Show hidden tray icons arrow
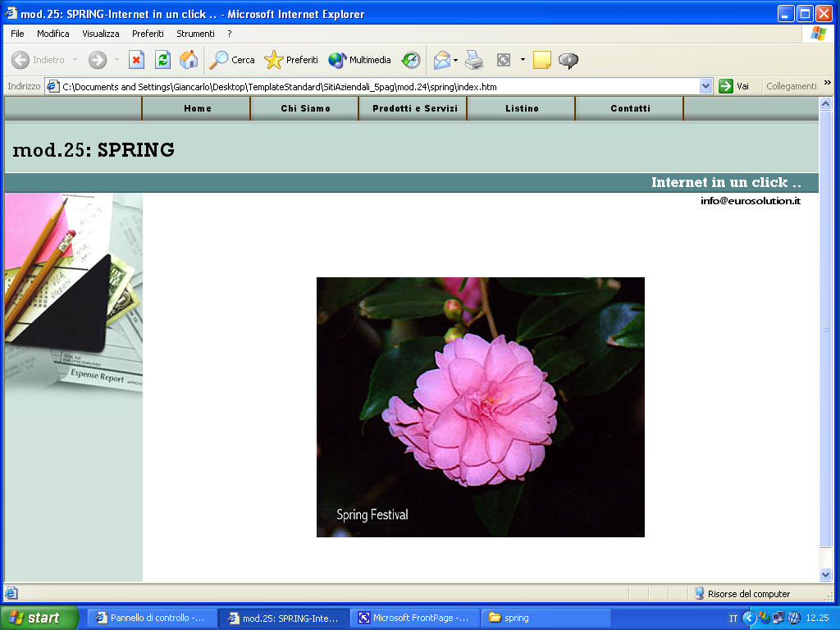 [x=749, y=619]
